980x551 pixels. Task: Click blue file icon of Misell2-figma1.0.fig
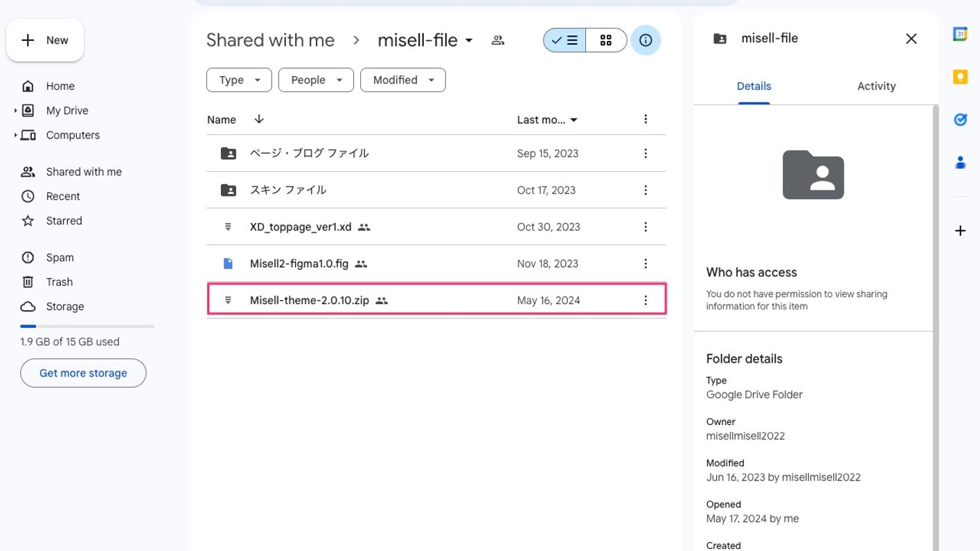tap(228, 264)
